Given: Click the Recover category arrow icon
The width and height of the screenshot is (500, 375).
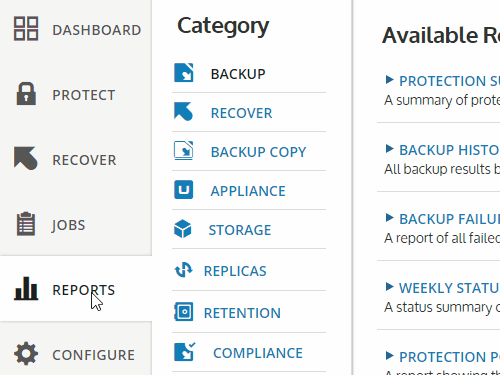Looking at the screenshot, I should coord(183,111).
